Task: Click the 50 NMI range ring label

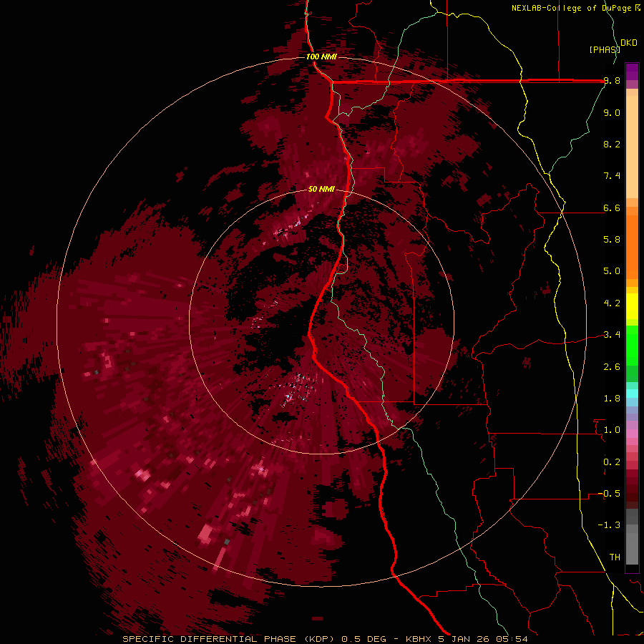Action: (321, 190)
